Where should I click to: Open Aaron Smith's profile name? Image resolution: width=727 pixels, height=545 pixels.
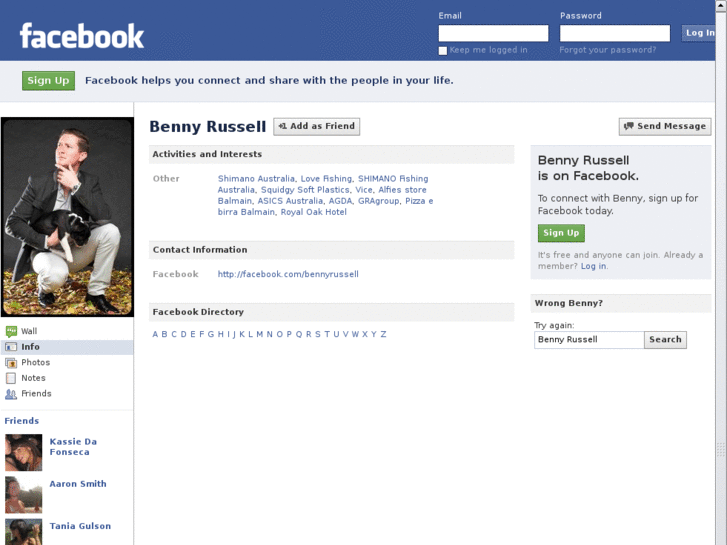[x=78, y=484]
